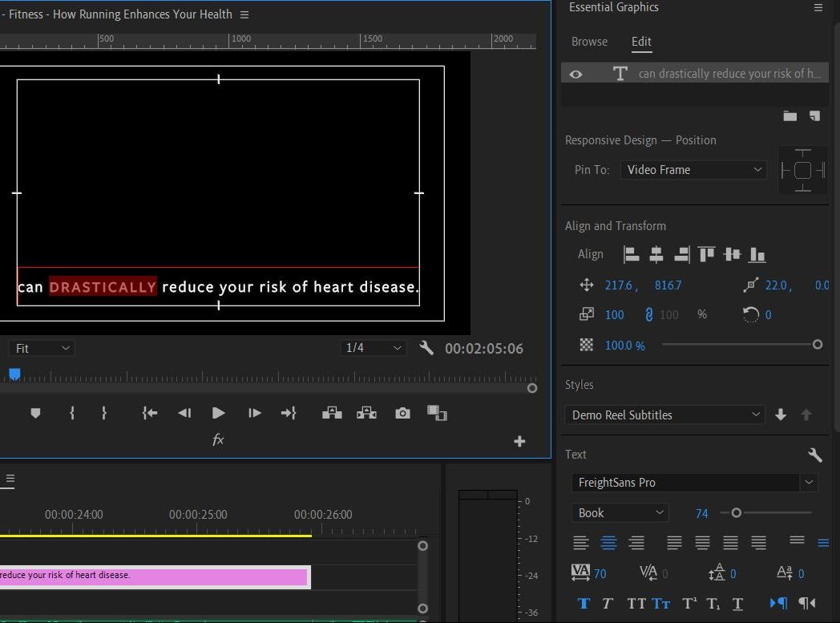Align text layer to top

[707, 254]
